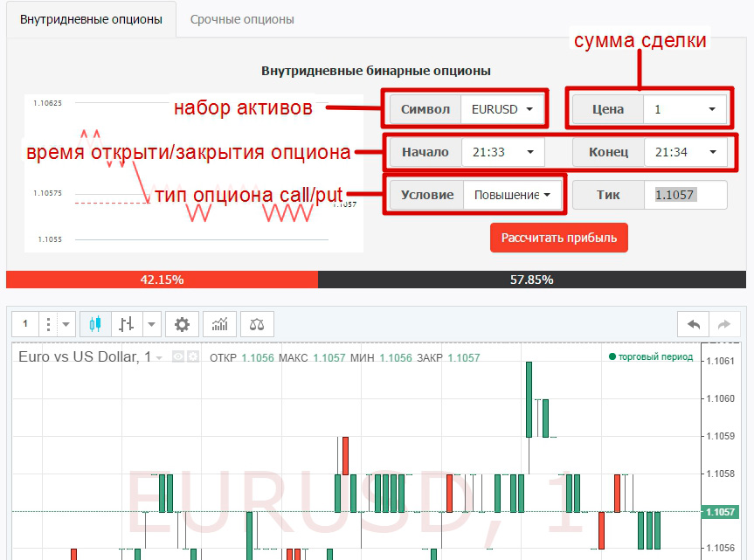Open chart settings gear icon

182,324
